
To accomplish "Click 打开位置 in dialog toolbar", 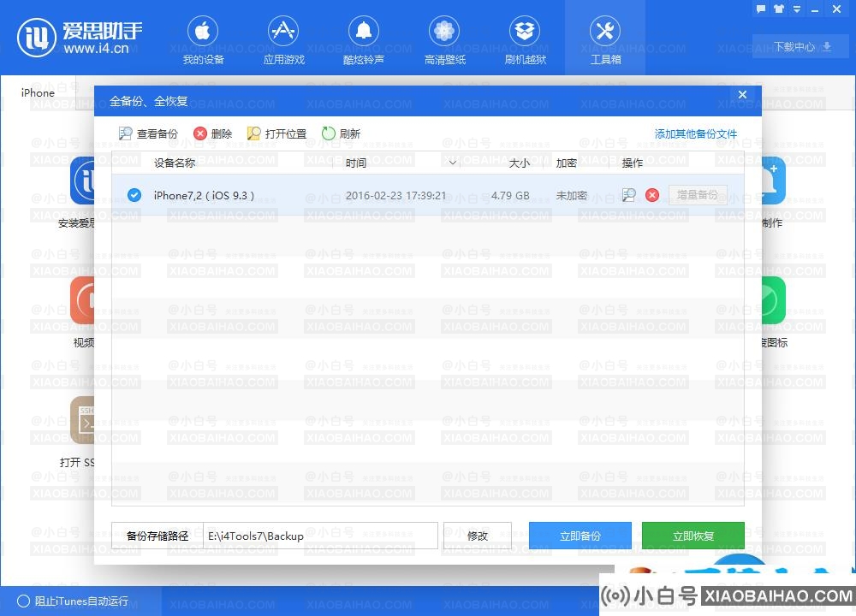I will 276,133.
